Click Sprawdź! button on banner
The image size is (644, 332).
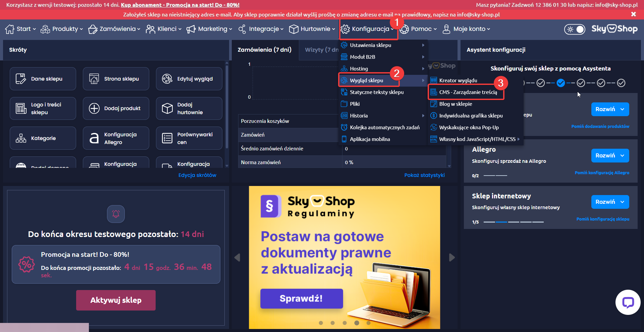coord(302,298)
